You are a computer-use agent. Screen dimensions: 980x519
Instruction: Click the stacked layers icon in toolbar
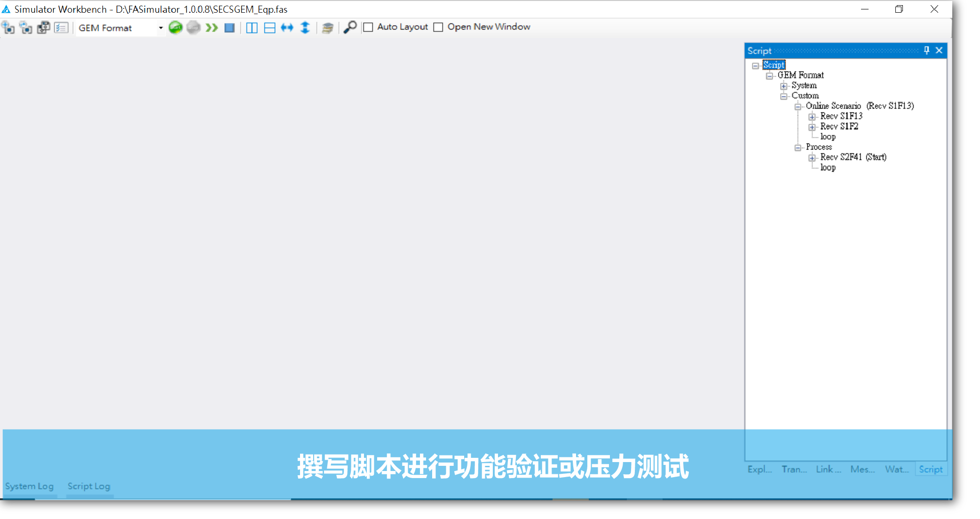tap(328, 28)
